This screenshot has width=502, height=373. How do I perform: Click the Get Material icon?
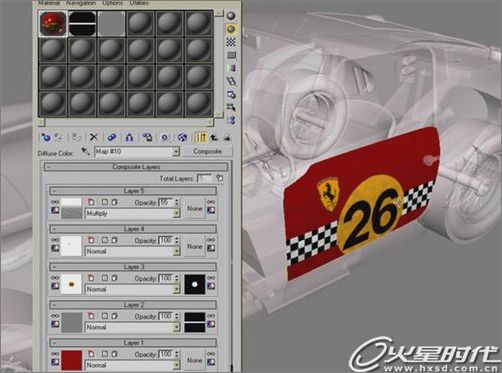[x=45, y=137]
